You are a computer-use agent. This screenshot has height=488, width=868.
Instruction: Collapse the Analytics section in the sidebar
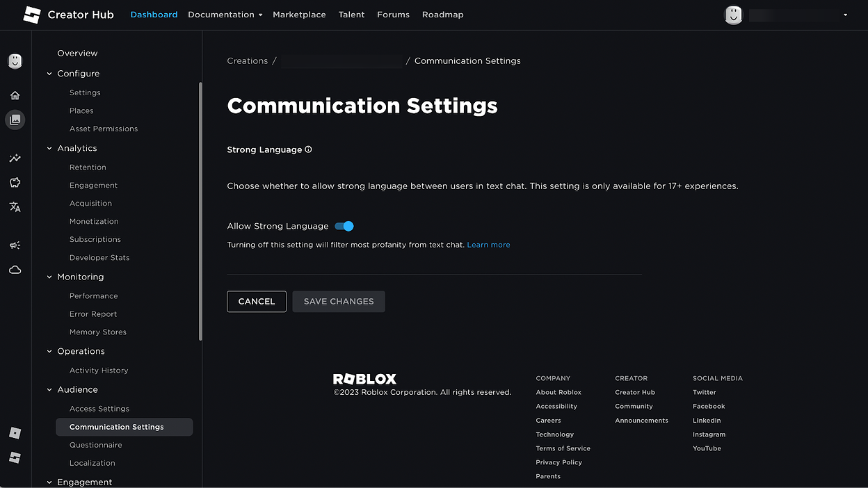click(x=49, y=148)
